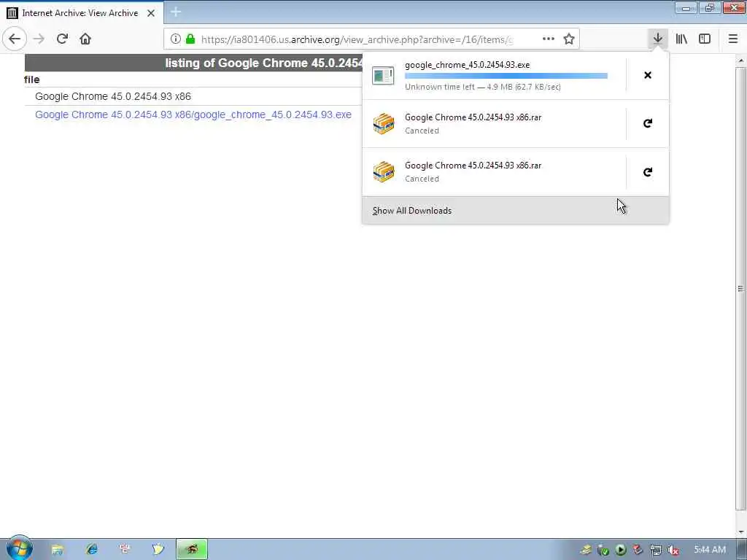Viewport: 747px width, 560px height.
Task: Open Windows Explorer from the taskbar
Action: tap(57, 550)
